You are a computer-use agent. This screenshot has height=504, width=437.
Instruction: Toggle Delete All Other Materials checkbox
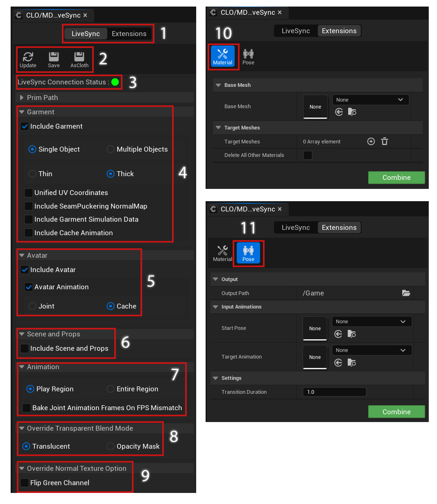click(x=308, y=155)
